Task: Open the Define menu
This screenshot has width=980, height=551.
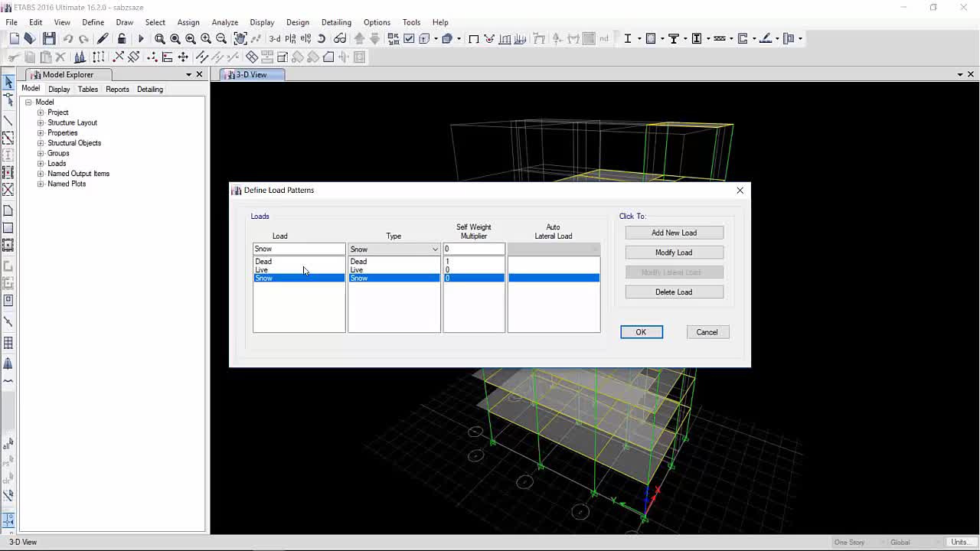Action: 93,22
